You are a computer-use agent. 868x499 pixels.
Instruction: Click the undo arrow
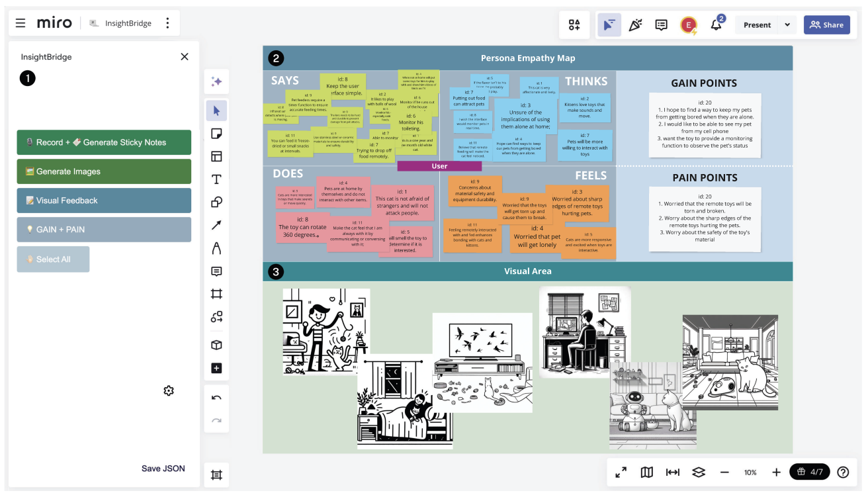tap(216, 398)
